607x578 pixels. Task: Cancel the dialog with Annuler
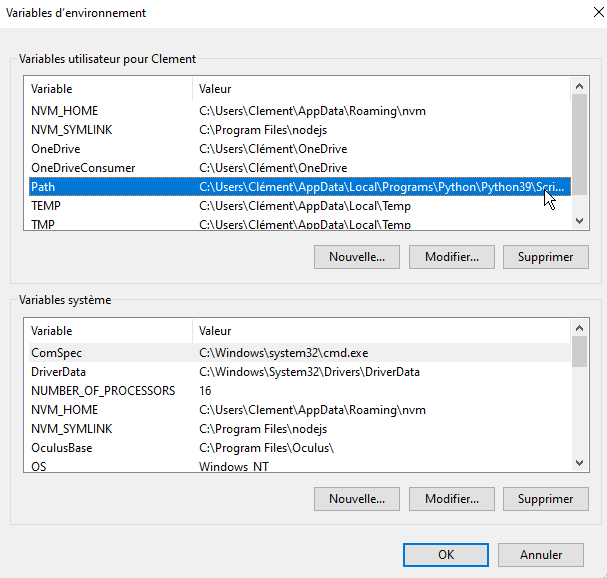coord(541,555)
